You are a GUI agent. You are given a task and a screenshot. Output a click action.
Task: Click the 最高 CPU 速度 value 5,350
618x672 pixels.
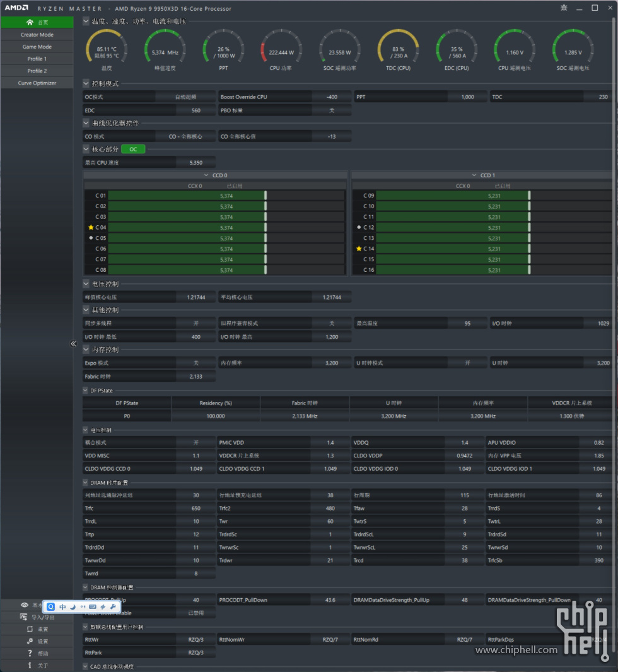click(x=196, y=162)
